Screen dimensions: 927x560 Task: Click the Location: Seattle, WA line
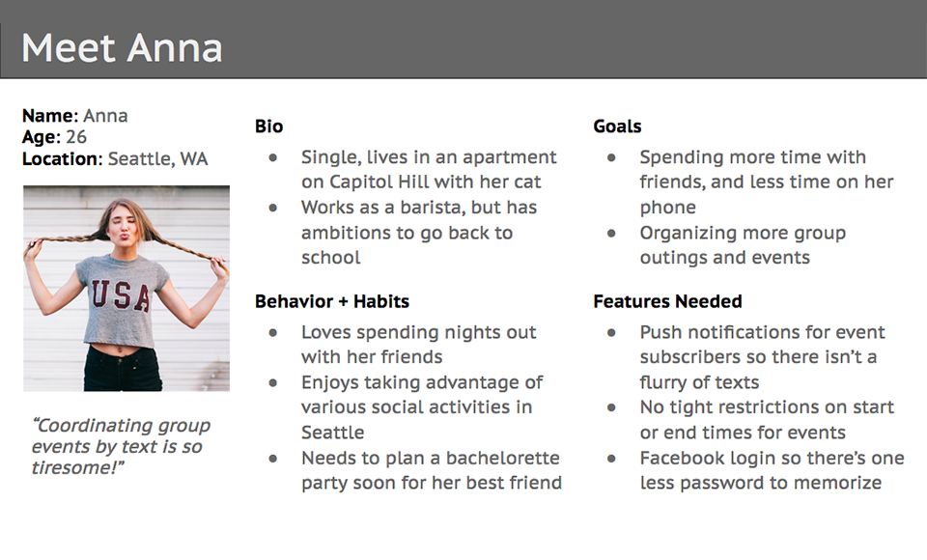tap(115, 158)
